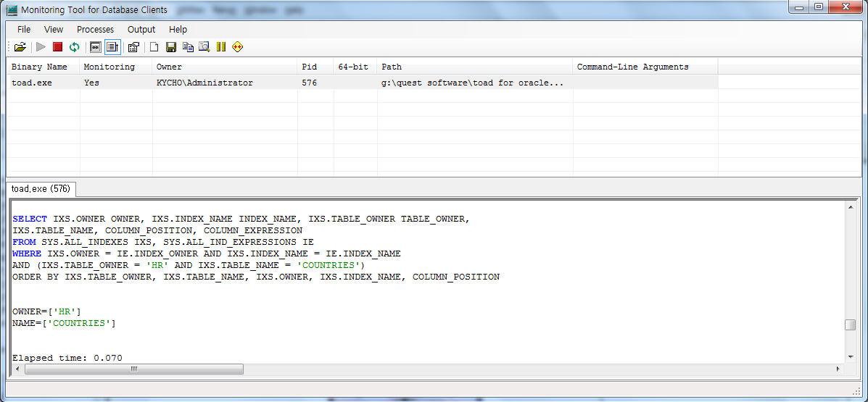868x402 pixels.
Task: Click the Find magnifier icon
Action: point(204,47)
